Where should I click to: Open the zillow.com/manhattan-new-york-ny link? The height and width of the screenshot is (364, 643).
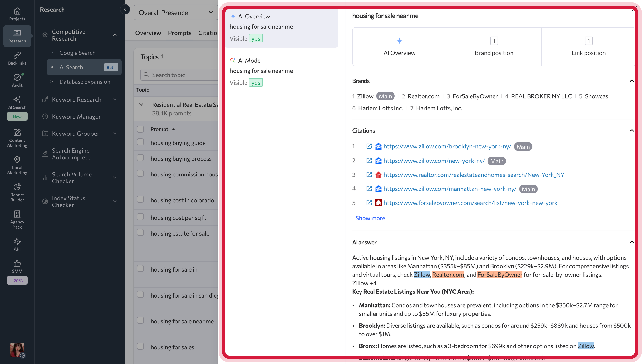pos(450,189)
